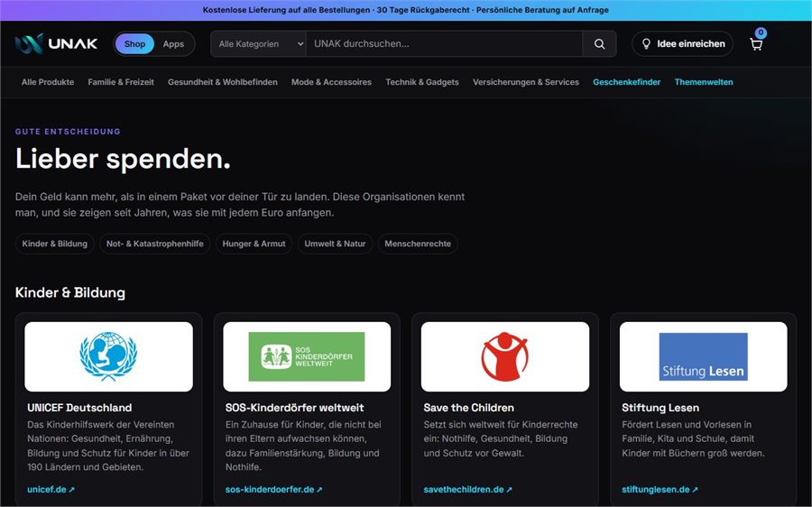Select the Not- & Katastrophenhilfe chip
Screen dimensions: 812x507
(155, 244)
